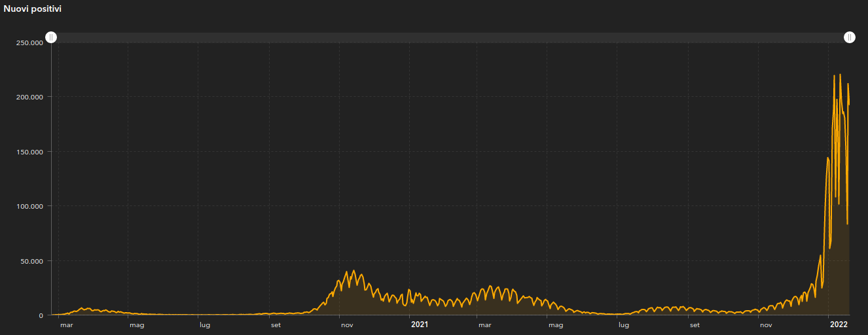Click the 'Nuovi positivi' chart title

tap(33, 9)
